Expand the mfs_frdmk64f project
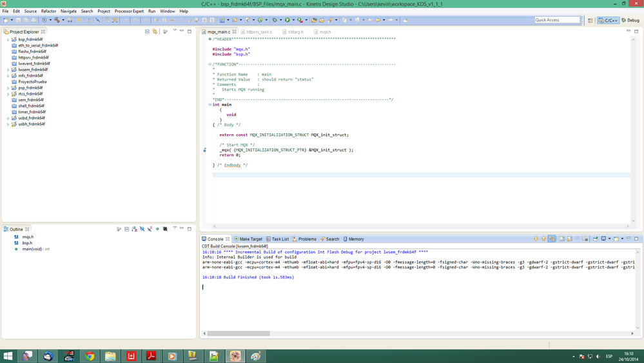 8,76
